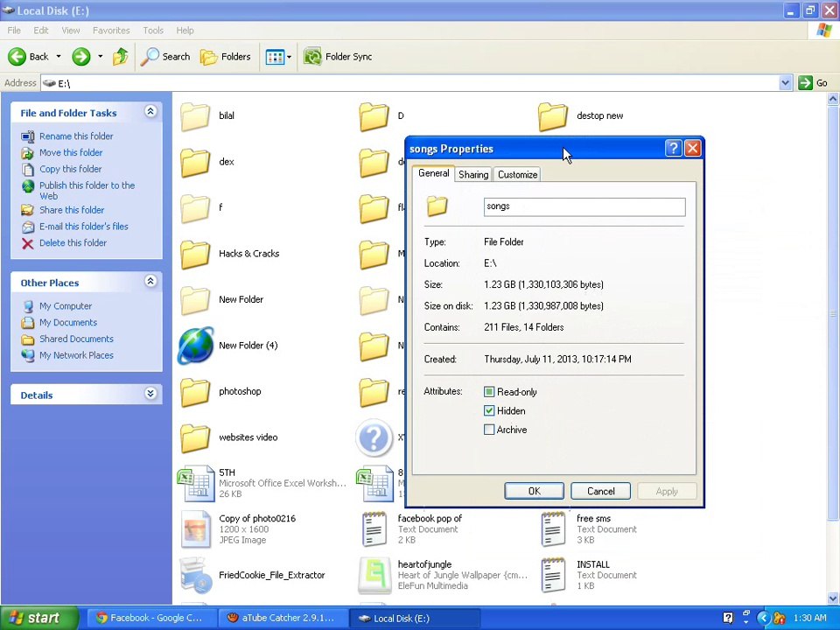Expand the Details panel
Viewport: 840px width, 630px height.
tap(150, 394)
